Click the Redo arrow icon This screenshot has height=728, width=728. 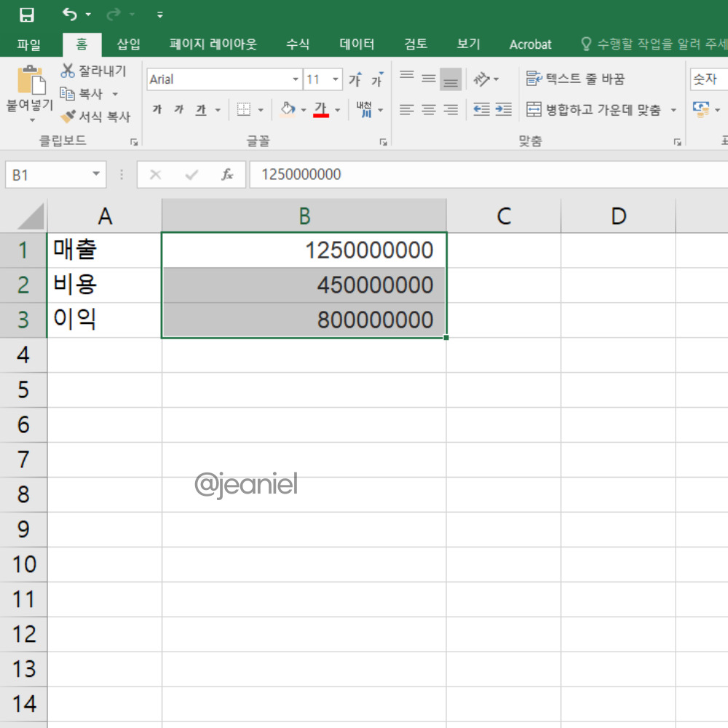(x=113, y=15)
